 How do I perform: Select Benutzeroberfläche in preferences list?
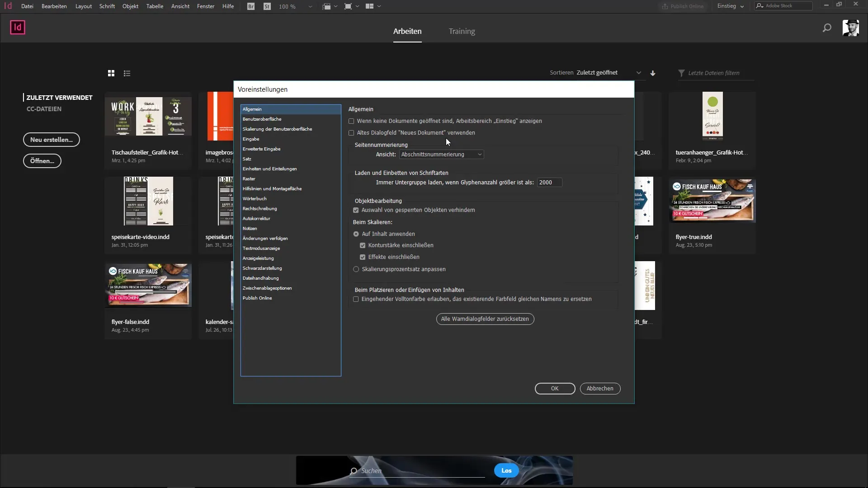coord(262,119)
